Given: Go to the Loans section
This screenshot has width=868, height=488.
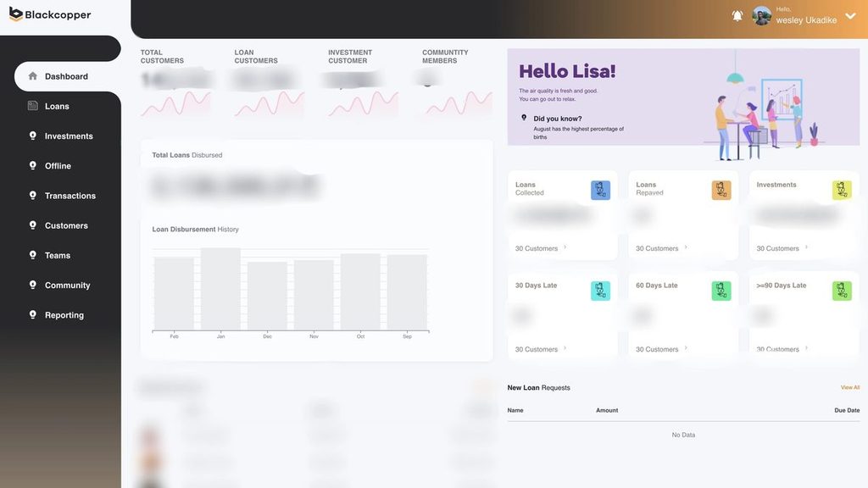Looking at the screenshot, I should pyautogui.click(x=57, y=106).
